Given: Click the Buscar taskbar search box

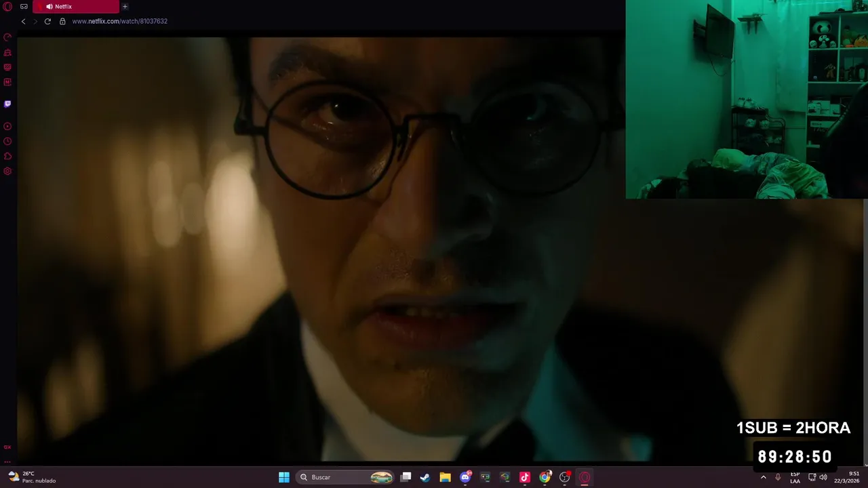Looking at the screenshot, I should click(346, 477).
